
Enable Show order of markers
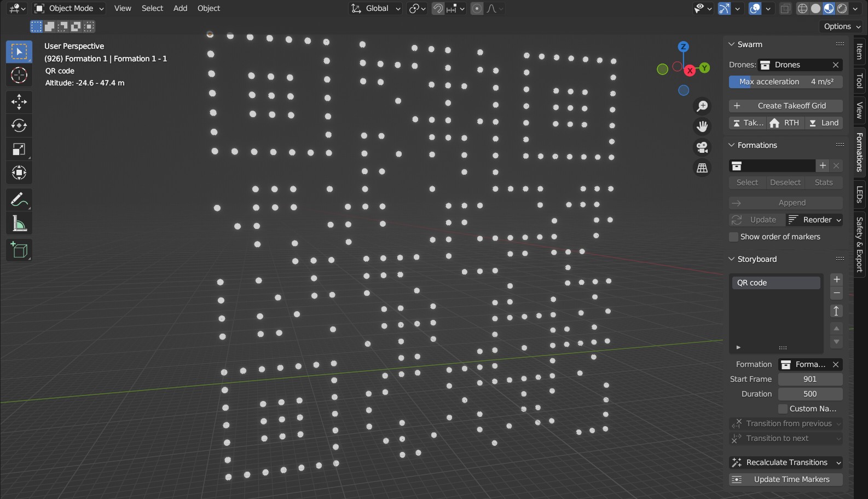pos(733,237)
